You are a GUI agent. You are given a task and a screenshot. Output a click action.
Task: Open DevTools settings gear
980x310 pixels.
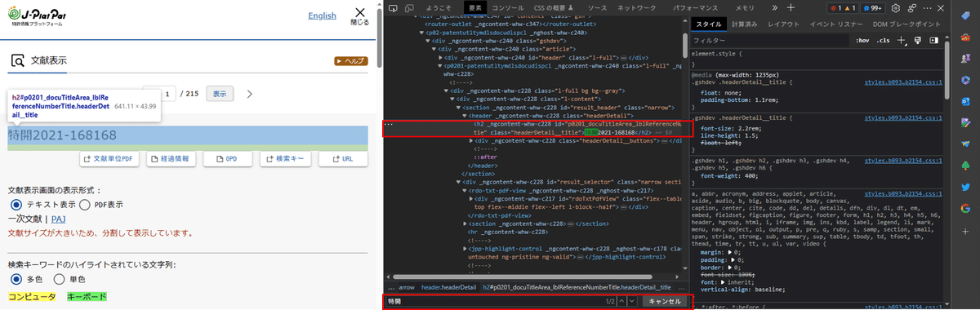point(897,7)
